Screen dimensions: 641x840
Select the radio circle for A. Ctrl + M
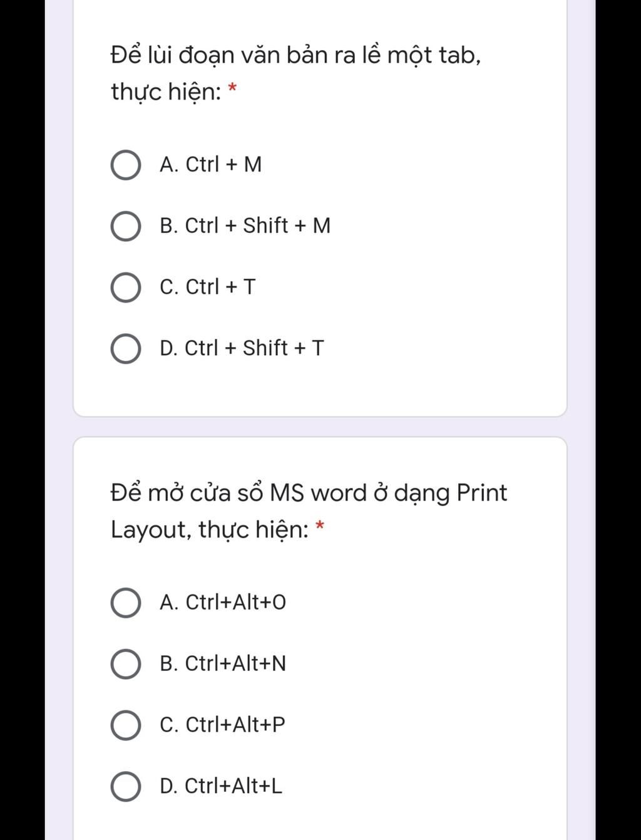click(x=125, y=165)
